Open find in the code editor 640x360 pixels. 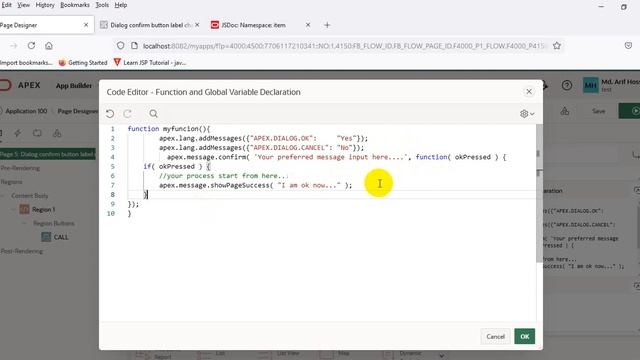click(153, 113)
